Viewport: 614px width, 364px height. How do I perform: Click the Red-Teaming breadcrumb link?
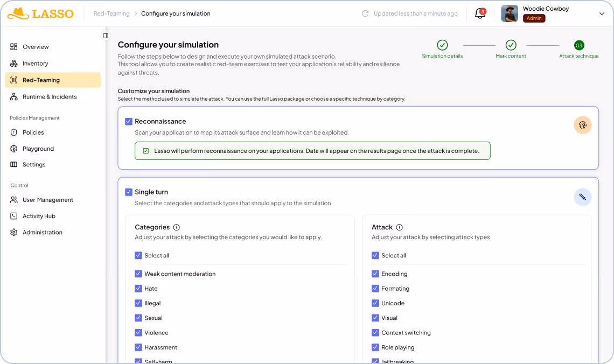pos(111,13)
